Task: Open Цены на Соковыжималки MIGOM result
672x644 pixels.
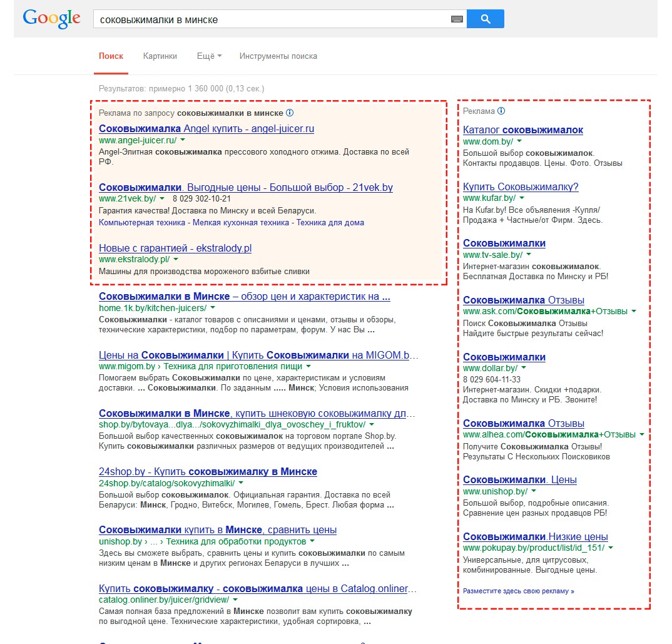Action: point(258,355)
